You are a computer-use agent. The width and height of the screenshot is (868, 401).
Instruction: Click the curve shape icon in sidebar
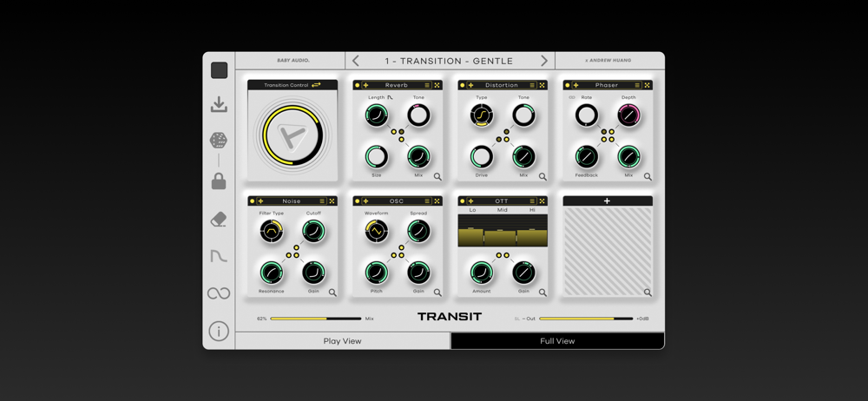pyautogui.click(x=219, y=256)
